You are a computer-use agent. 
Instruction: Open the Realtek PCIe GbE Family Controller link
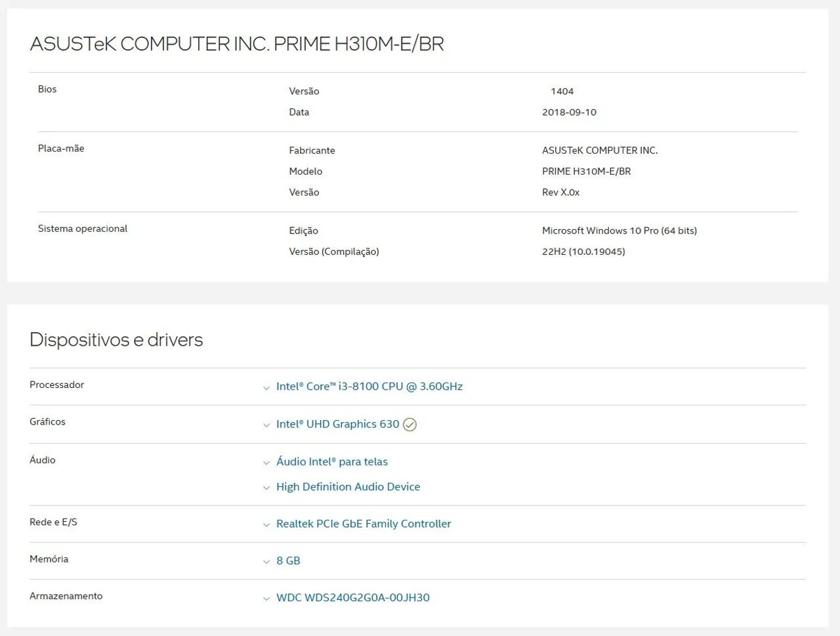364,524
